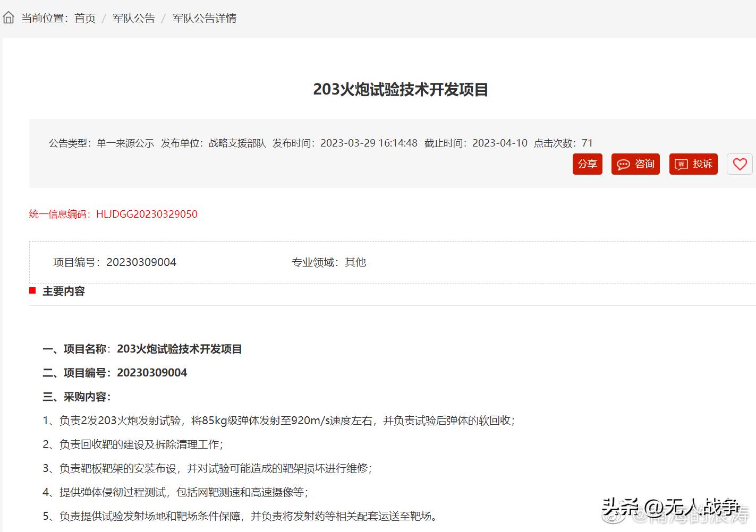The width and height of the screenshot is (756, 532).
Task: Go to 首页 via breadcrumb link
Action: point(85,18)
